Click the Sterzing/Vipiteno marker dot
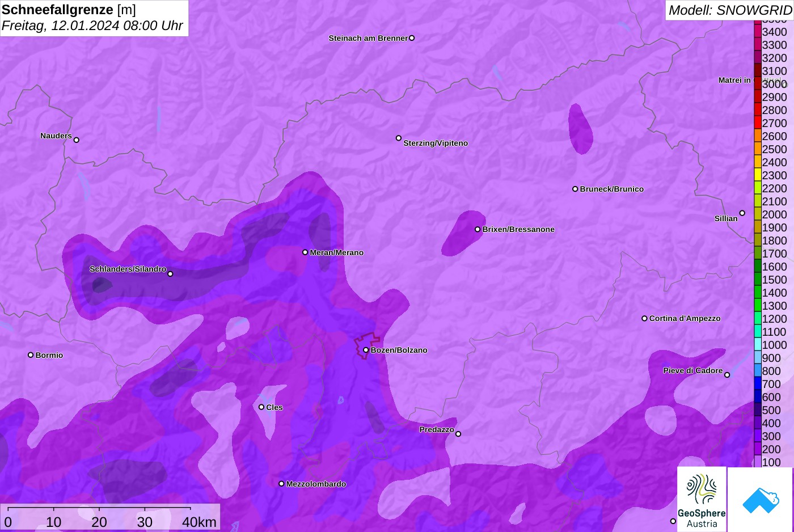Viewport: 794px width, 532px height. click(399, 138)
